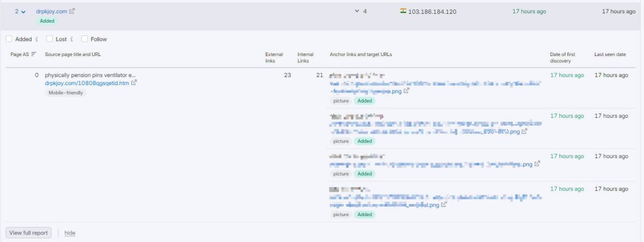Open external link icon next to drpkjoy.com
This screenshot has height=242, width=644.
(x=72, y=11)
